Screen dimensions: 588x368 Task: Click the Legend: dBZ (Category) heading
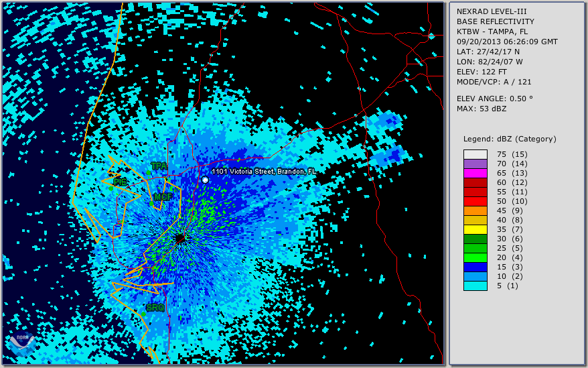pos(509,139)
